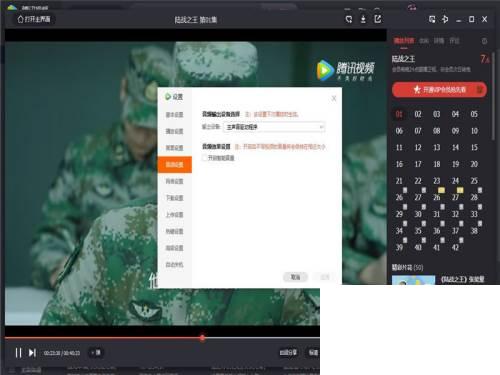Play episode 14
Viewport: 500px width, 375px height.
coord(455,148)
